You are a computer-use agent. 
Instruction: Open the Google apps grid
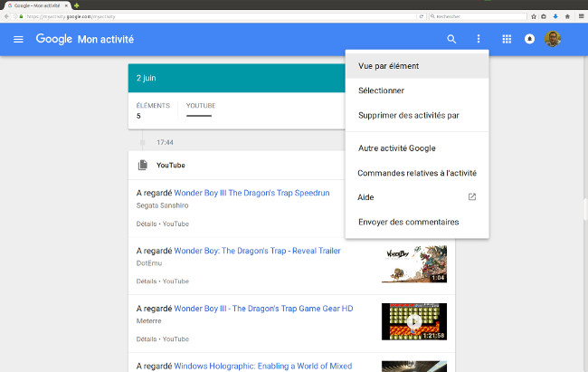[507, 39]
